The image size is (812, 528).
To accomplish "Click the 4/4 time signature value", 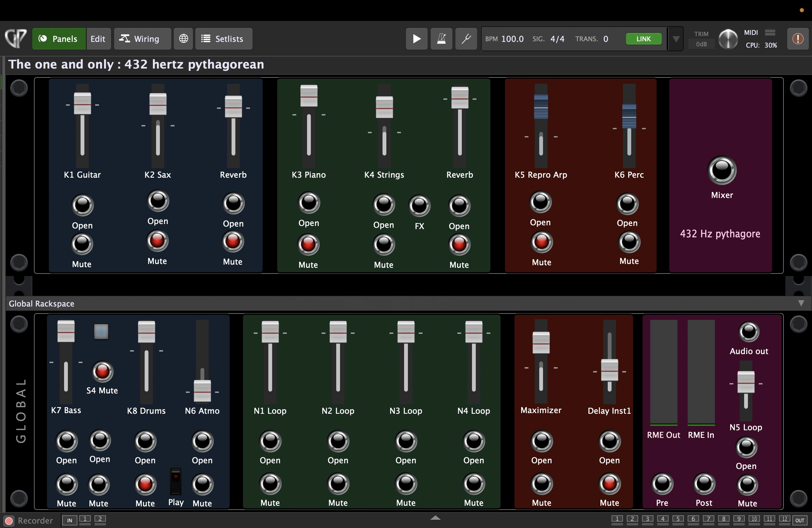I will pos(557,39).
